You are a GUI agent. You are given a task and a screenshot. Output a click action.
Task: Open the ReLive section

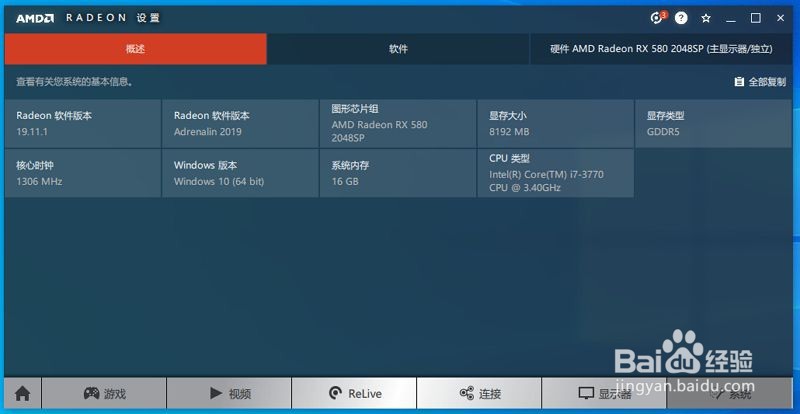pos(354,394)
